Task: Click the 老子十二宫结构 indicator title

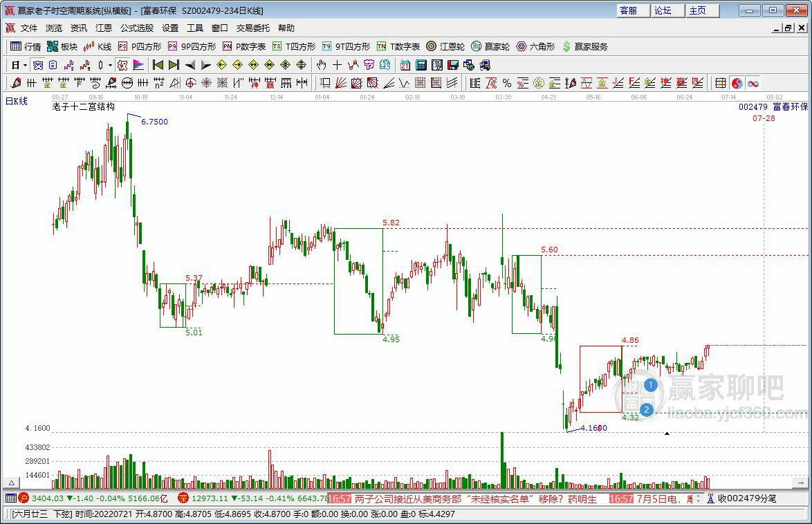Action: 84,106
